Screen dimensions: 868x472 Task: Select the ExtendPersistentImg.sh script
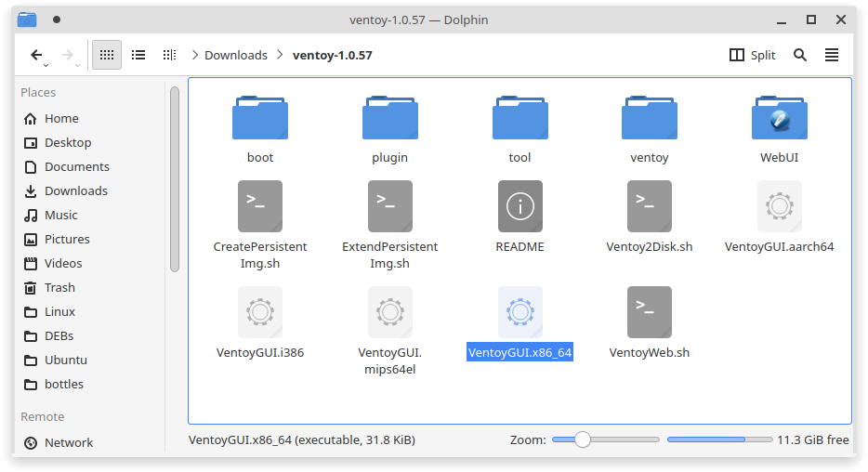(x=389, y=225)
